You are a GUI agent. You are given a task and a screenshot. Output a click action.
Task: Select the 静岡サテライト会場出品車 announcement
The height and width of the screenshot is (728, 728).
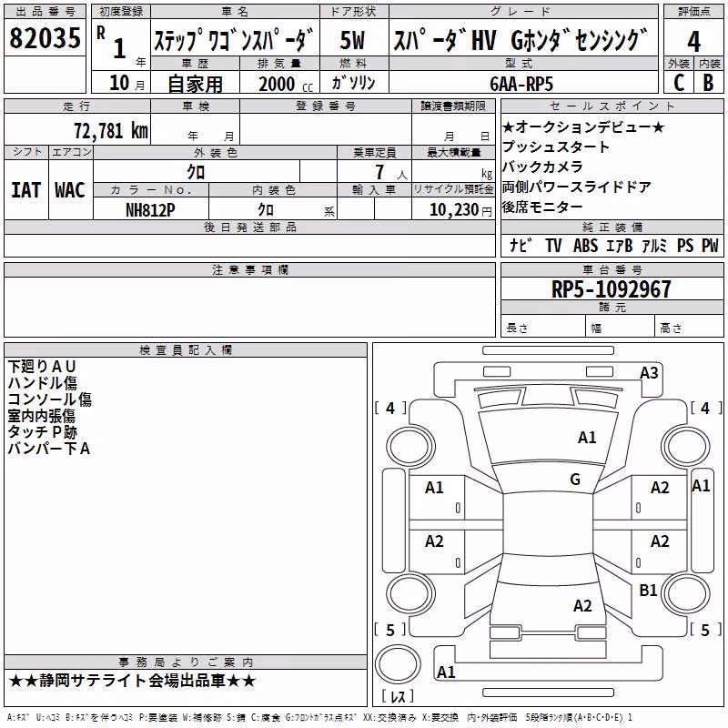point(132,681)
